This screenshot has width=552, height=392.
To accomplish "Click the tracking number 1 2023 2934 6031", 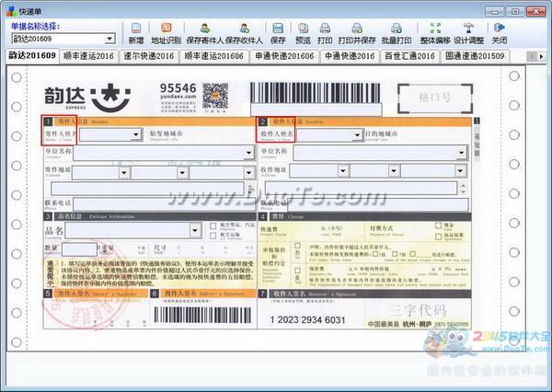I will tap(307, 320).
